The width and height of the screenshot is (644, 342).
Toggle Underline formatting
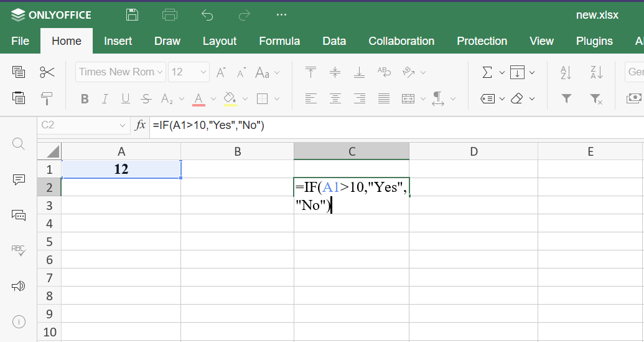pos(126,98)
